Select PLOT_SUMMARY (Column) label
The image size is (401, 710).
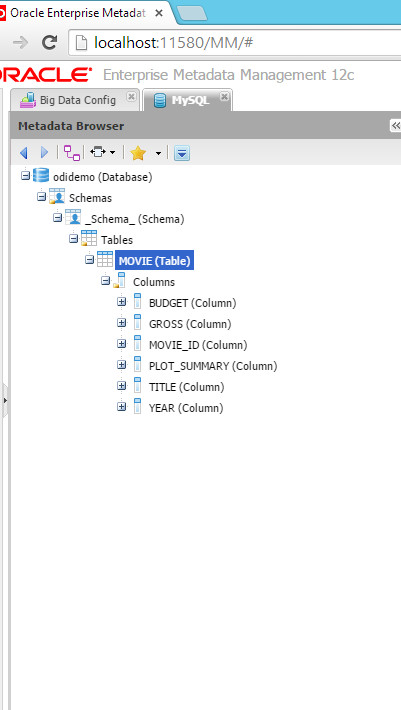(x=213, y=366)
